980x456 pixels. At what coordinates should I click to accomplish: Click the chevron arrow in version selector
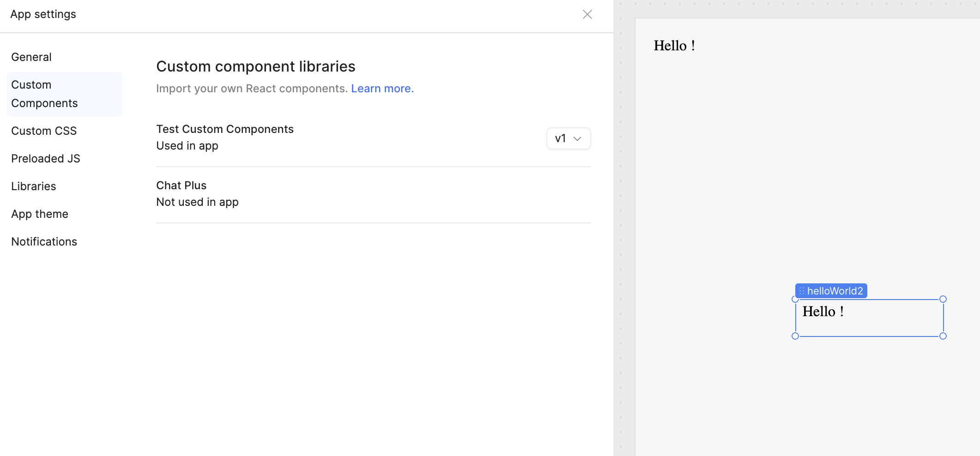[577, 138]
